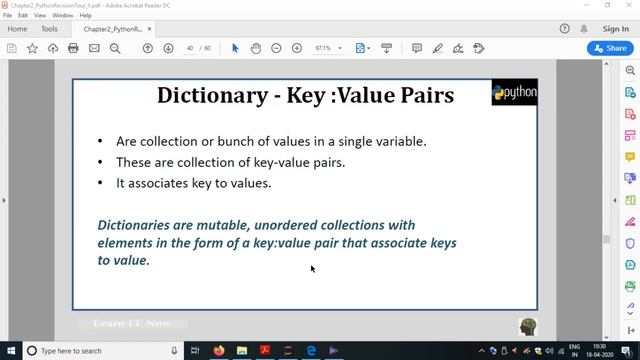Zoom out with minus icon

[276, 48]
